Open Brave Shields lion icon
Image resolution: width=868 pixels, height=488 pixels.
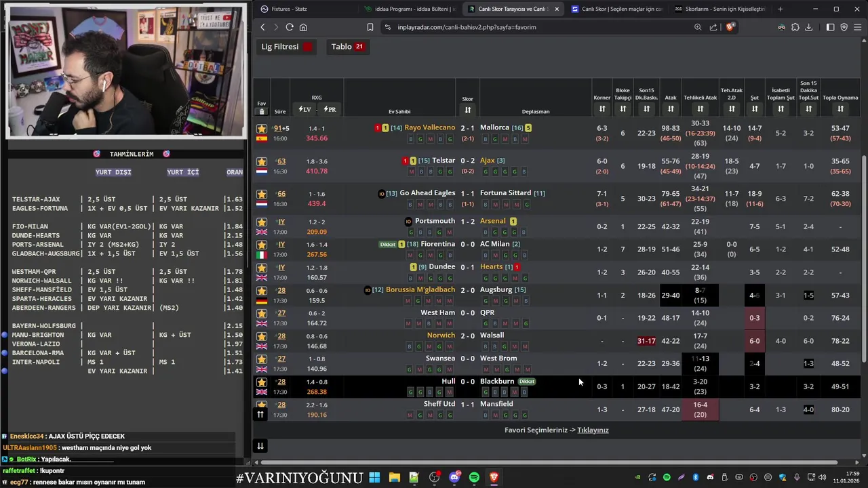730,27
